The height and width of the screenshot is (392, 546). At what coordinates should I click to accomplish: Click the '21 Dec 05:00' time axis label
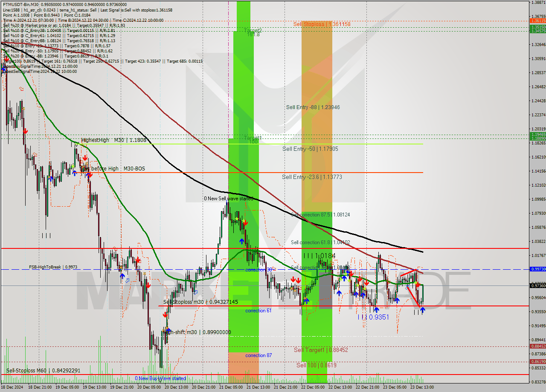[232, 387]
